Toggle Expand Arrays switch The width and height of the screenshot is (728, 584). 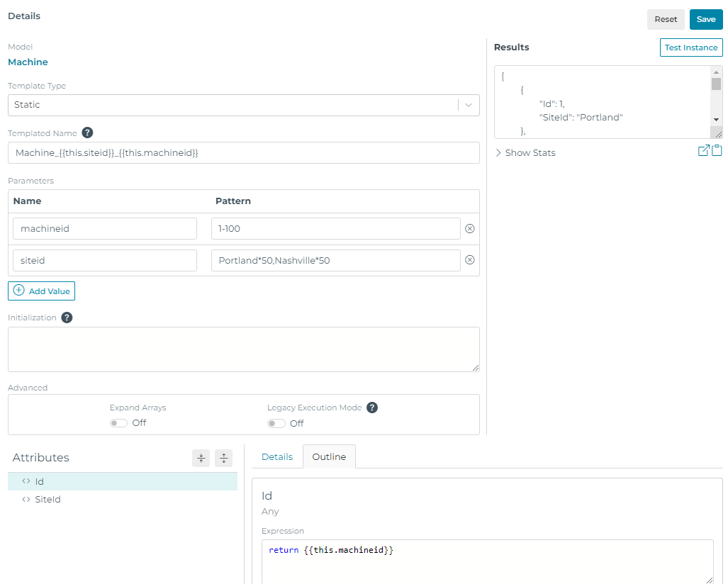118,423
